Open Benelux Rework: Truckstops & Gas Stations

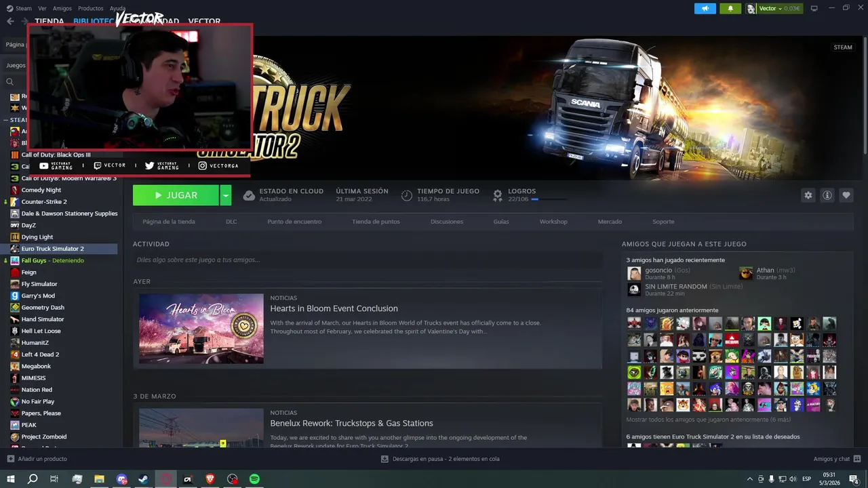pyautogui.click(x=351, y=423)
